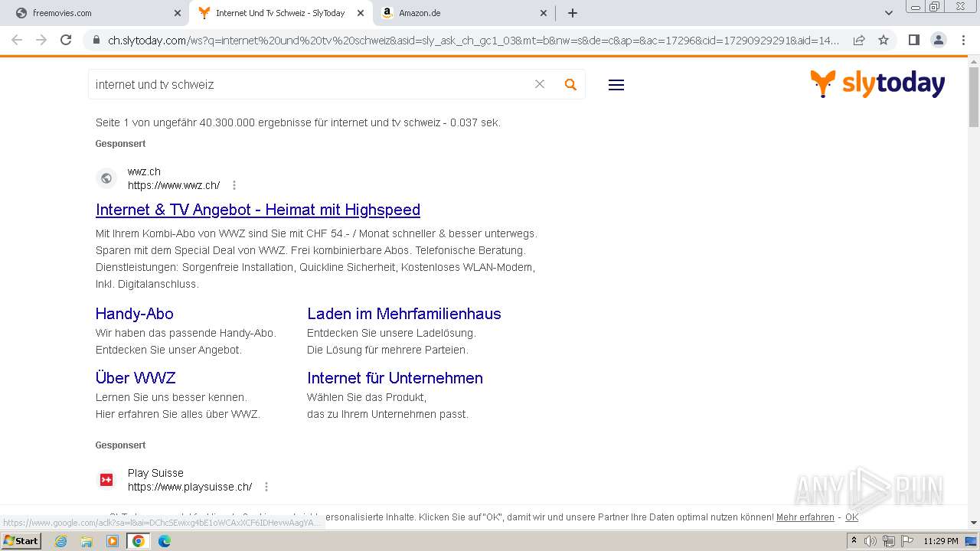Open the hamburger menu next to search

click(x=616, y=85)
